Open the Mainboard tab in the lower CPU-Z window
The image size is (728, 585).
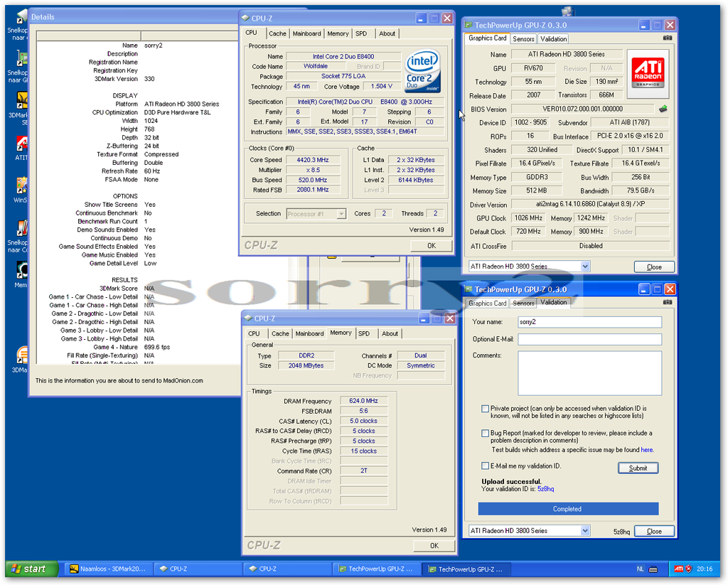(309, 333)
